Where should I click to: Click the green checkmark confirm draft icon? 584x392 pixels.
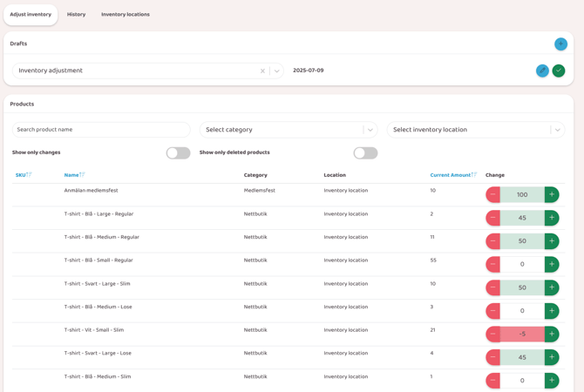click(x=559, y=71)
